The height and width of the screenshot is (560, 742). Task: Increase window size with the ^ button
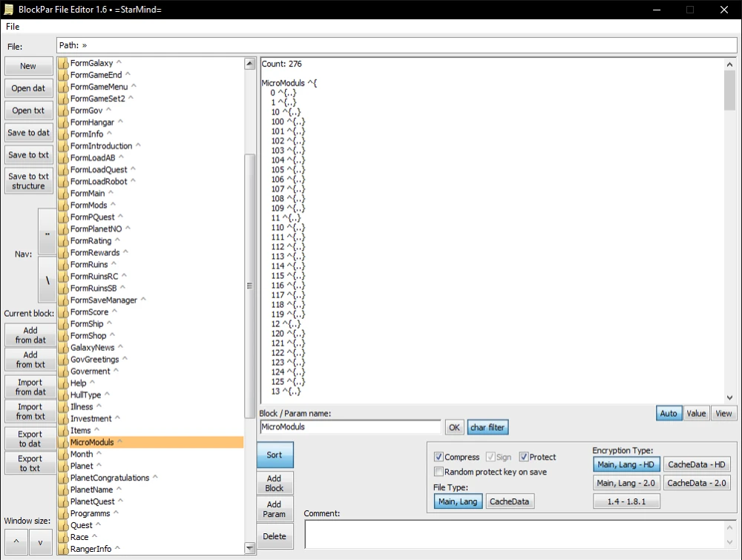16,541
